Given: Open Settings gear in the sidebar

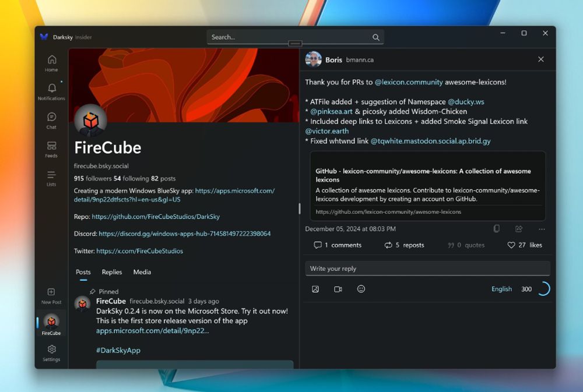Looking at the screenshot, I should tap(52, 352).
